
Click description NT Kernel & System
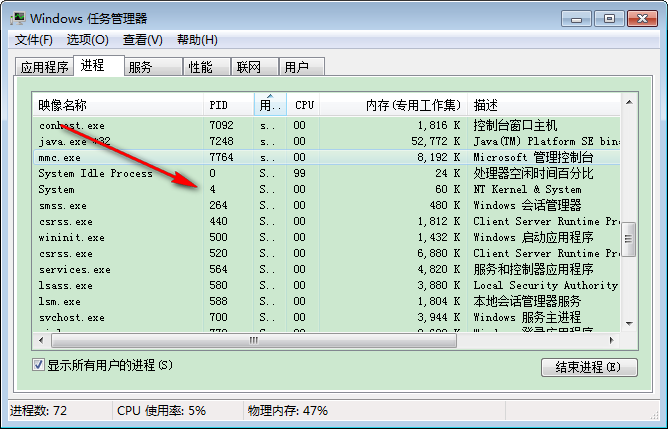click(527, 189)
